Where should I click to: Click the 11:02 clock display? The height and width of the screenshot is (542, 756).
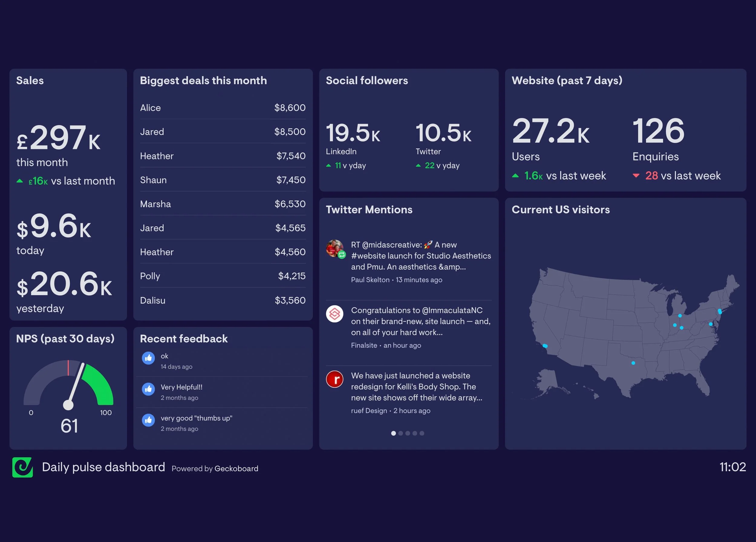[x=732, y=467]
